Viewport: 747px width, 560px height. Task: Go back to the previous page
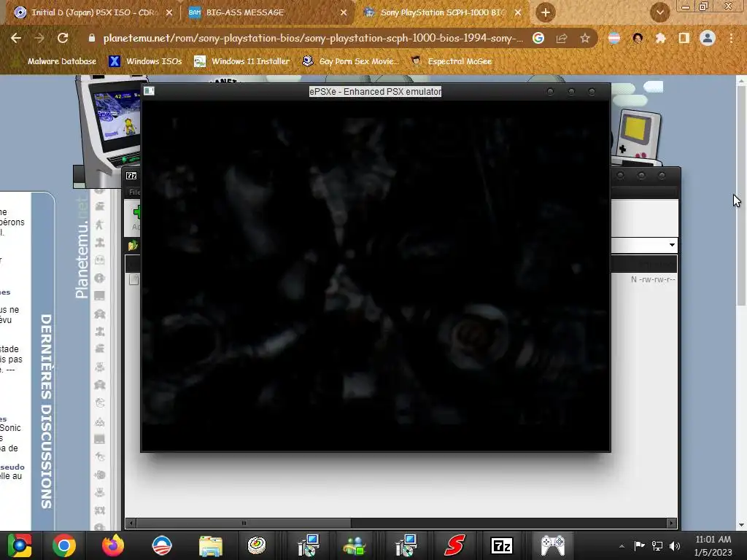coord(16,38)
